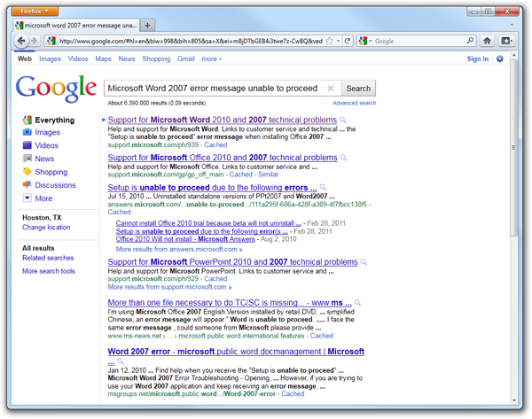Click the Discussions speech bubble icon

click(x=27, y=185)
